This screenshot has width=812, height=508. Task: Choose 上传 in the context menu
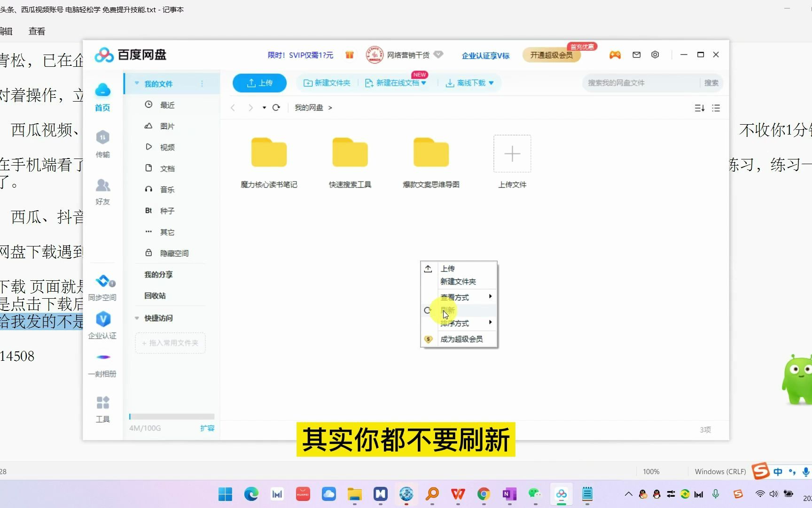459,269
